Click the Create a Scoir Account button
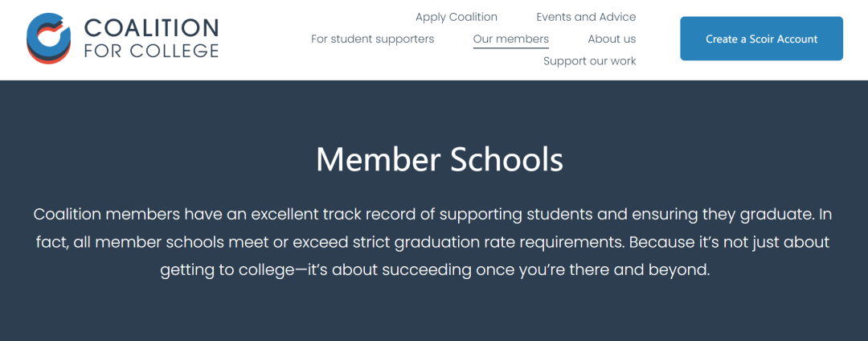 point(761,39)
